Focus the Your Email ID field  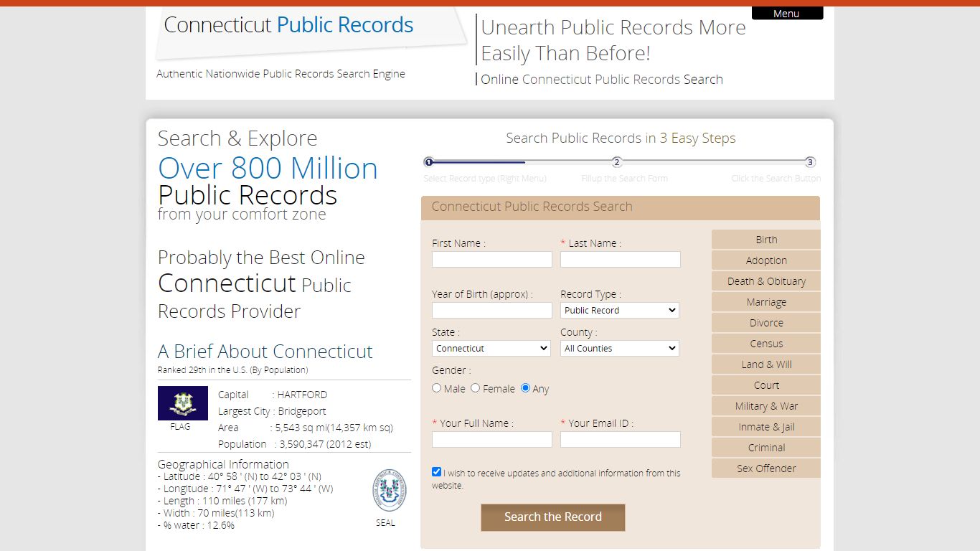620,439
